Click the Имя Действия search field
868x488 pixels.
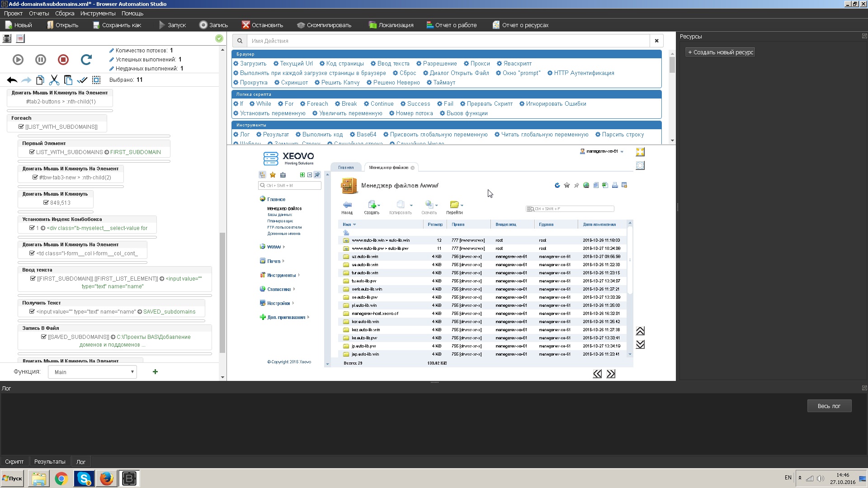tap(448, 41)
